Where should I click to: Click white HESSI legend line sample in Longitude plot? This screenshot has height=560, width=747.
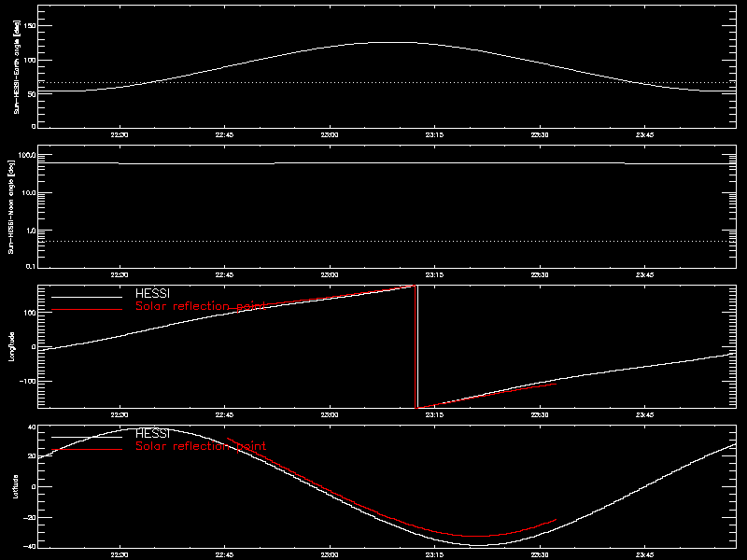click(x=87, y=297)
